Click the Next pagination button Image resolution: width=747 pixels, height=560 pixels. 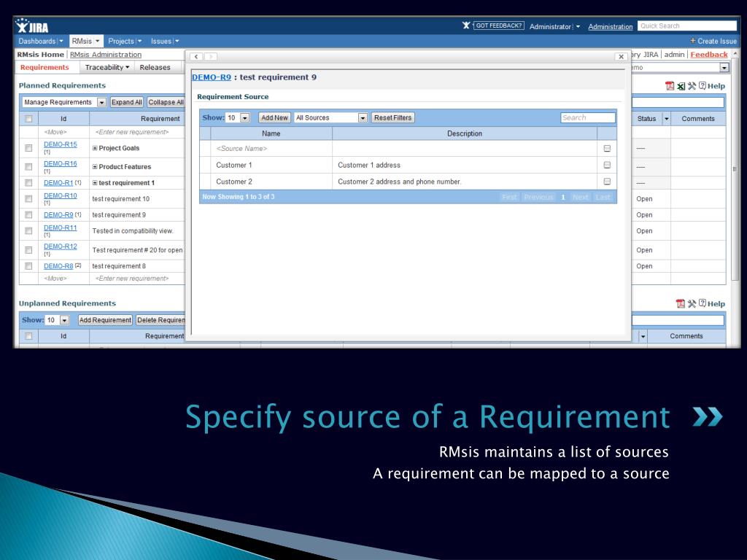[x=580, y=197]
